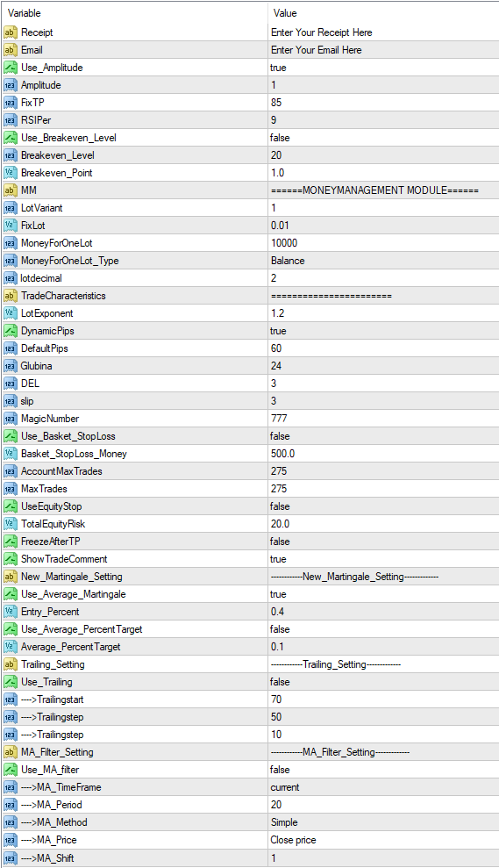
Task: Click the integer icon beside MagicNumber
Action: [11, 419]
